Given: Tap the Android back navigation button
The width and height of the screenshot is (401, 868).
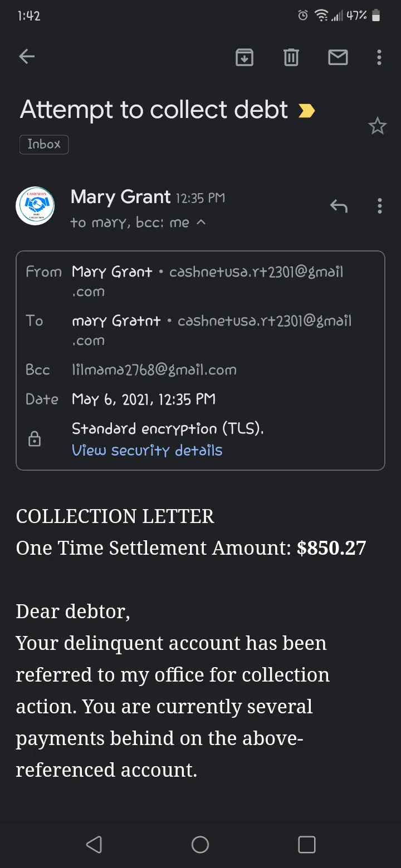Looking at the screenshot, I should [x=94, y=845].
